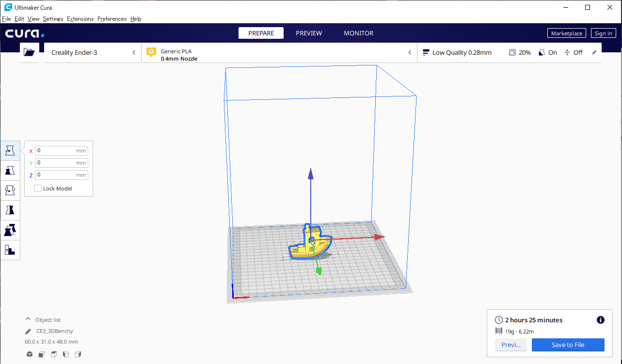Viewport: 622px width, 364px height.
Task: Select the Mirror tool
Action: click(10, 210)
